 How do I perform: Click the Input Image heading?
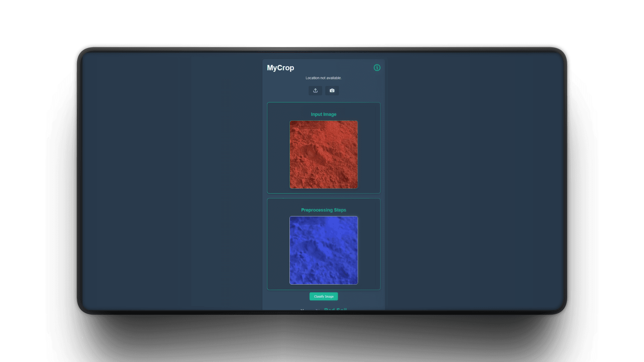(324, 114)
